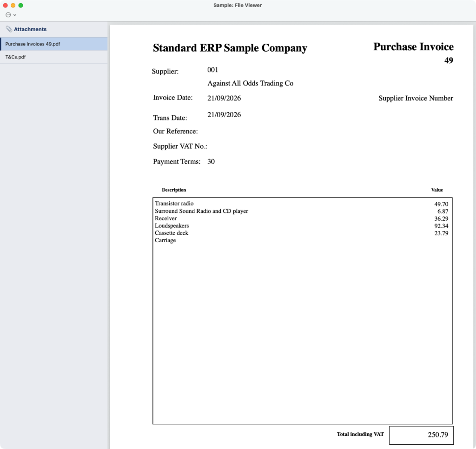
Task: Click the Carriage line item
Action: [165, 240]
